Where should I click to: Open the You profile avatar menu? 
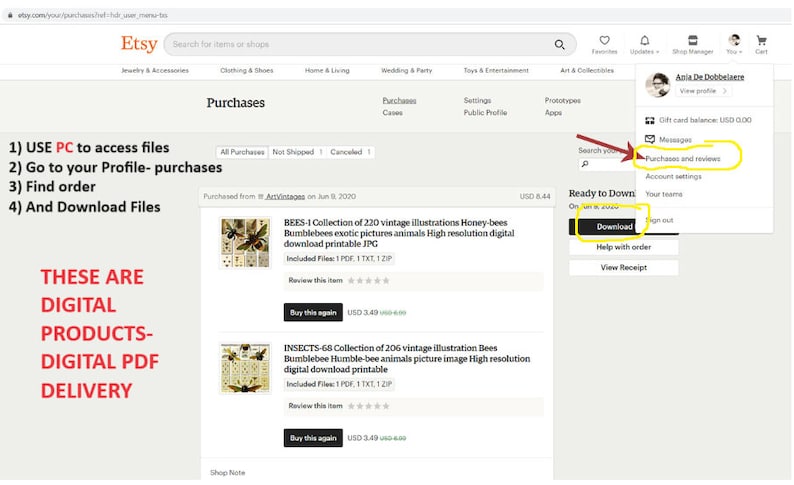pyautogui.click(x=734, y=40)
